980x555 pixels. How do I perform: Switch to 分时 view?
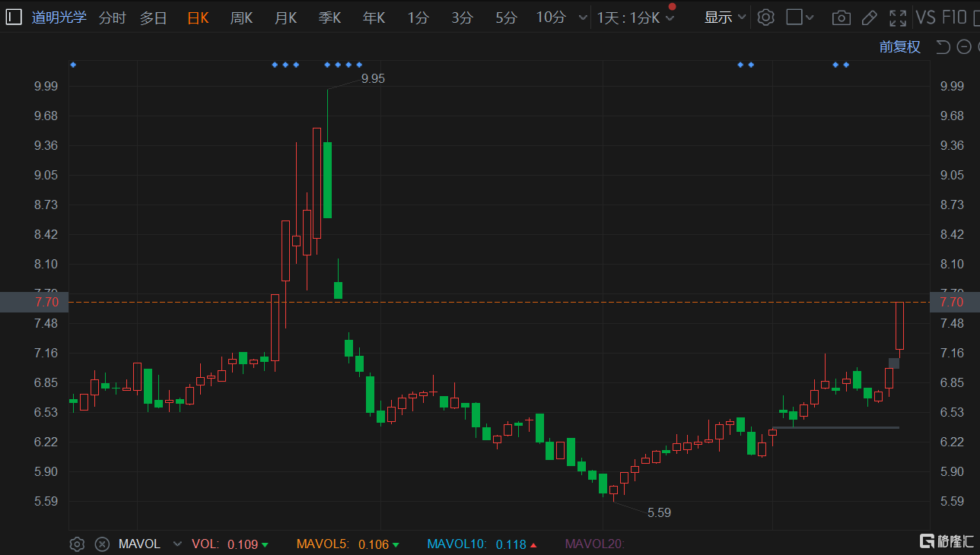click(113, 17)
